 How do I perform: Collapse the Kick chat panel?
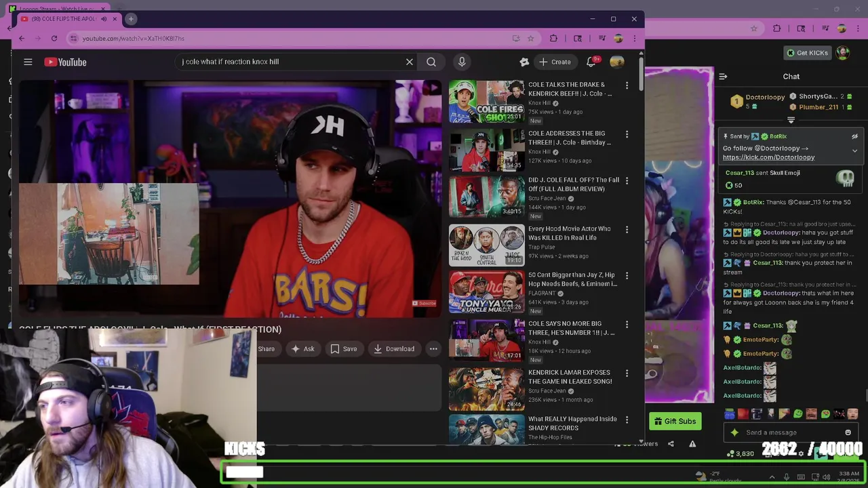pyautogui.click(x=723, y=77)
